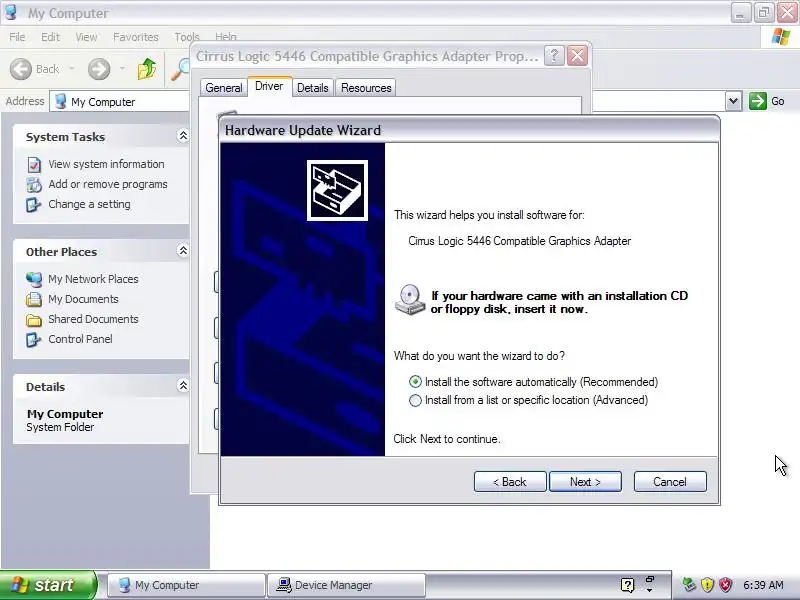Collapse the System Tasks panel

pyautogui.click(x=183, y=136)
